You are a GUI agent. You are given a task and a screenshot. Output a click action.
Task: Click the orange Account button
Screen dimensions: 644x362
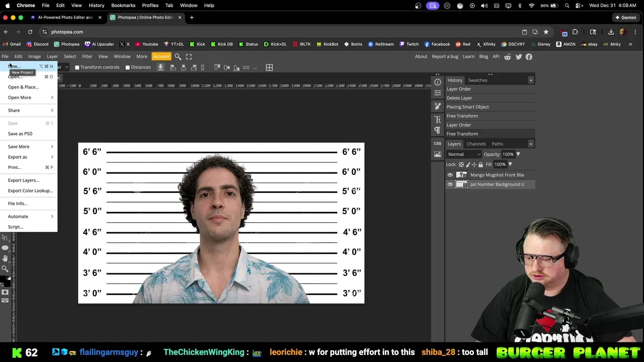pos(161,57)
